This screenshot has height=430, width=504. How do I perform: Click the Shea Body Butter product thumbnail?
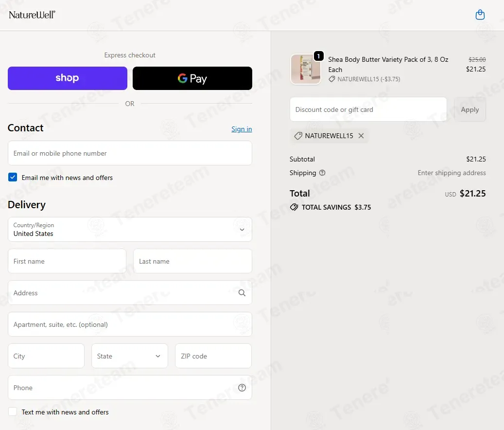click(x=306, y=69)
